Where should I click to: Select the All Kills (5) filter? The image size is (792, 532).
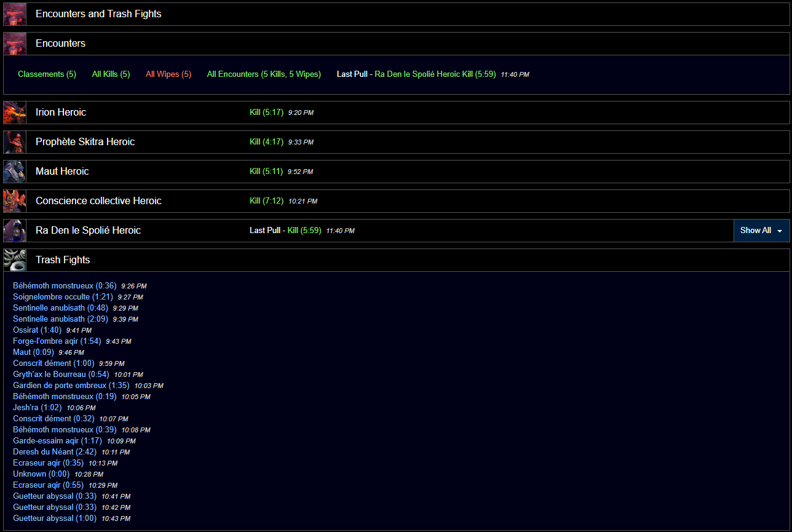click(111, 74)
